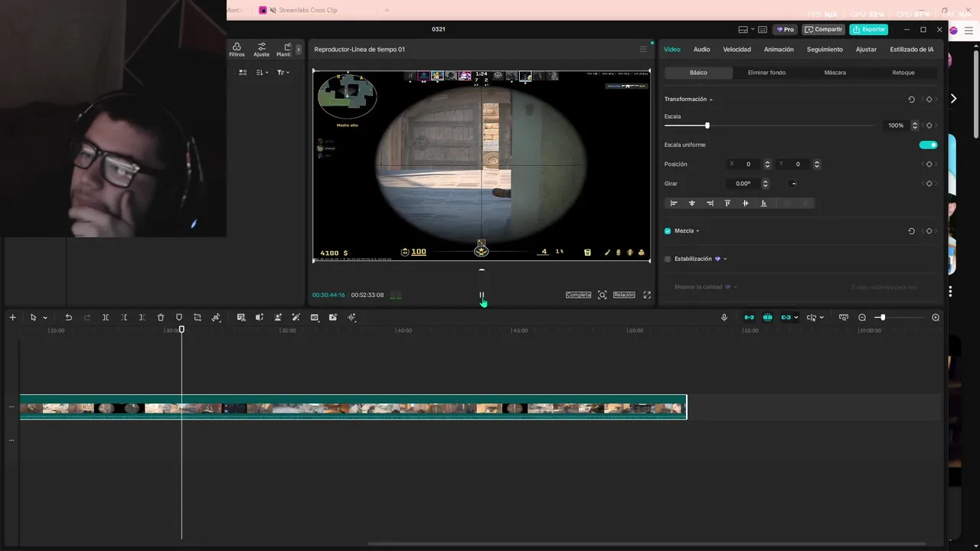Adjust the timeline zoom slider
This screenshot has height=551, width=980.
tap(882, 318)
